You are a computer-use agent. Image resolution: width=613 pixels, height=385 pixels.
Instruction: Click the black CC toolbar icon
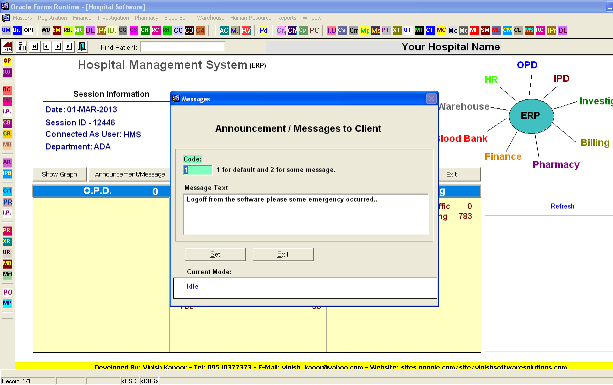point(178,30)
